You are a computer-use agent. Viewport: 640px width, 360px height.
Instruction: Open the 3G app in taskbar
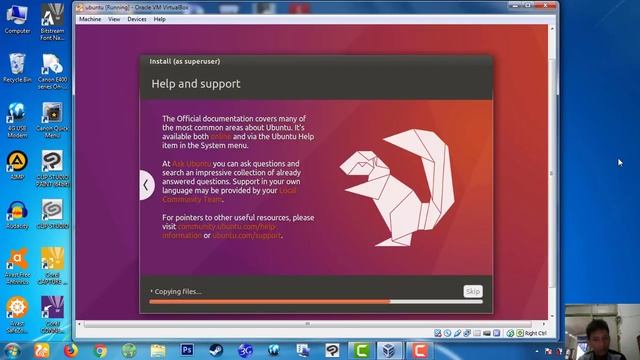pyautogui.click(x=245, y=350)
